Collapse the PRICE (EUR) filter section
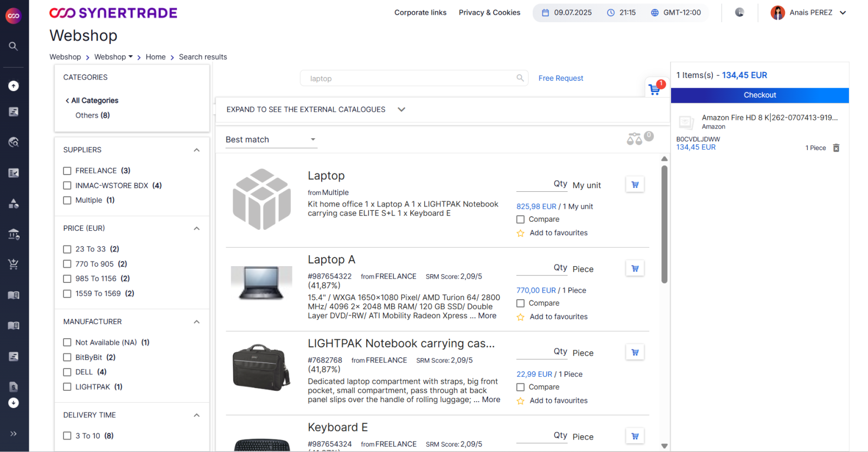Screen dimensions: 868x452 (x=196, y=229)
